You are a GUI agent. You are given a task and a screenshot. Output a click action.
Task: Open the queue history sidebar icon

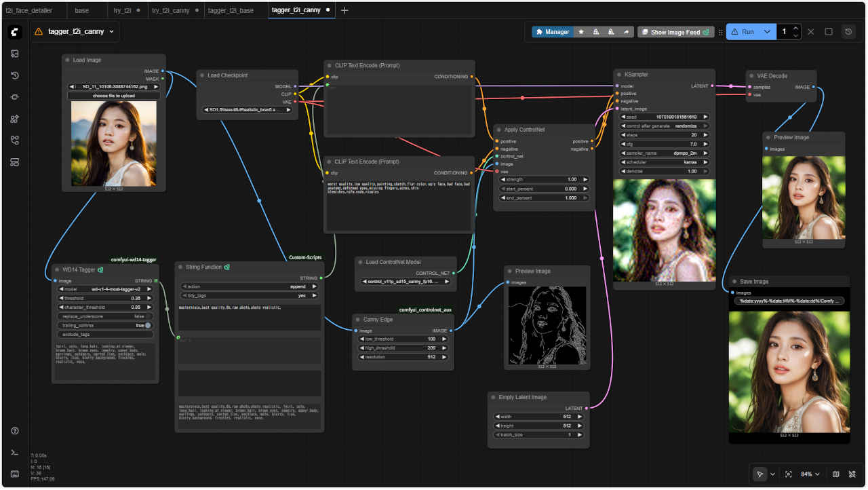[15, 75]
